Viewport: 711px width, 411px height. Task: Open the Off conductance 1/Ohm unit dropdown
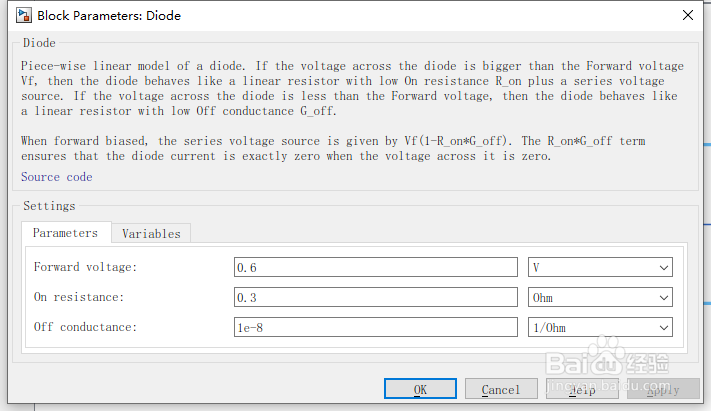[x=600, y=327]
